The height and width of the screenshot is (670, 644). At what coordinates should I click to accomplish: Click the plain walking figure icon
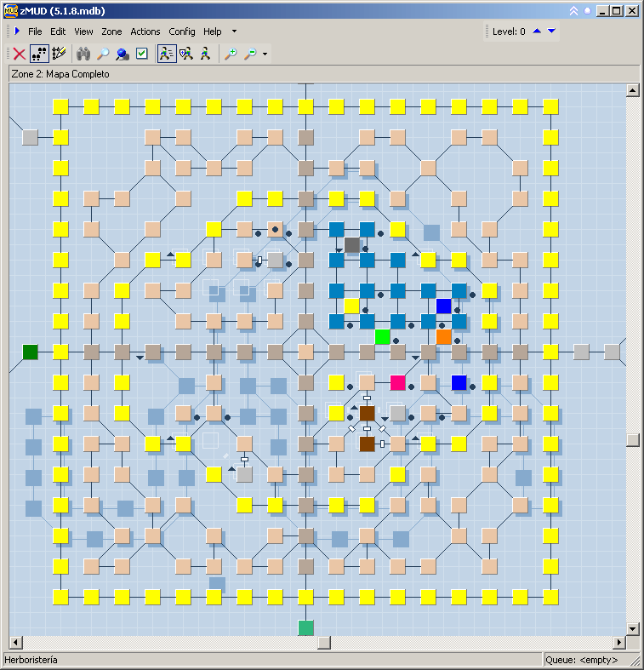point(205,54)
